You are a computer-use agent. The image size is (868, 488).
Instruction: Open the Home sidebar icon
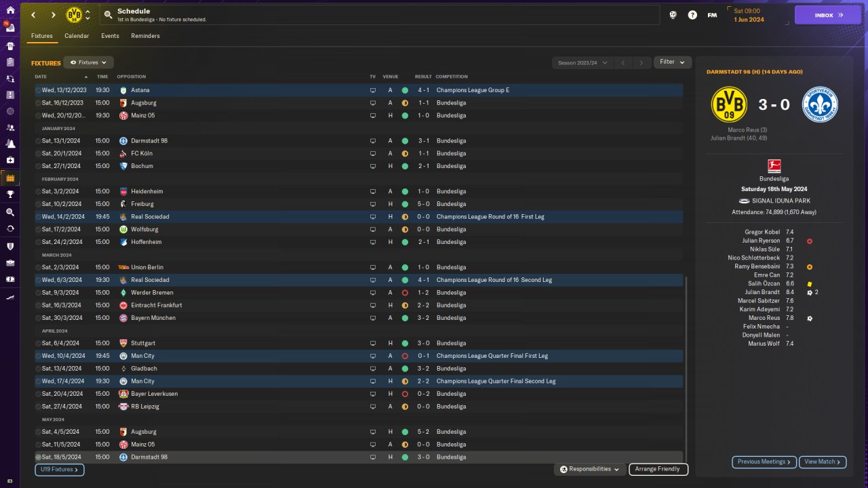tap(10, 10)
